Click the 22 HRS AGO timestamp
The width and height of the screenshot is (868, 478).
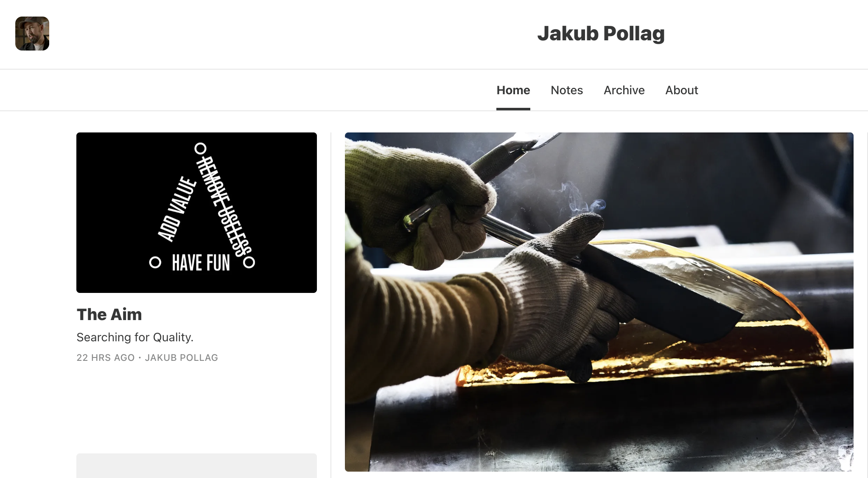[106, 357]
